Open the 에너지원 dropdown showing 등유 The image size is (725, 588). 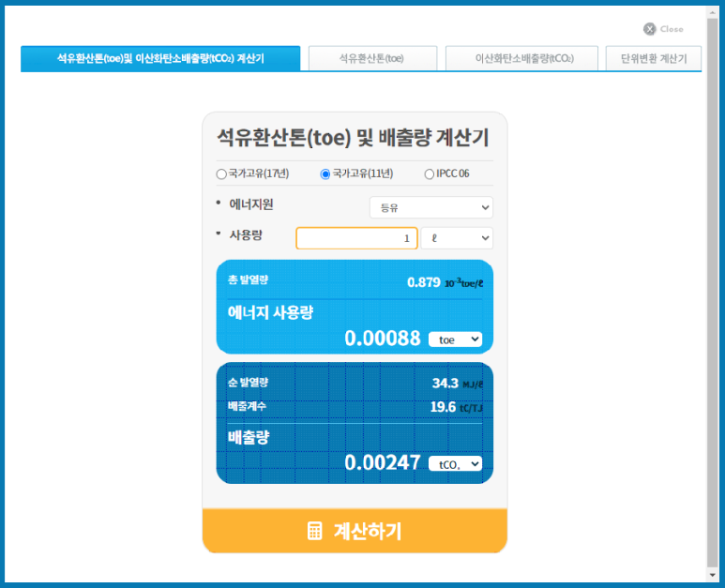[430, 207]
